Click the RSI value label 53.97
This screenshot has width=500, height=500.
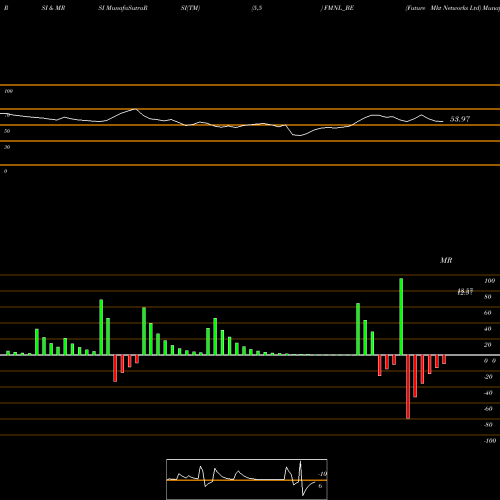tap(460, 119)
